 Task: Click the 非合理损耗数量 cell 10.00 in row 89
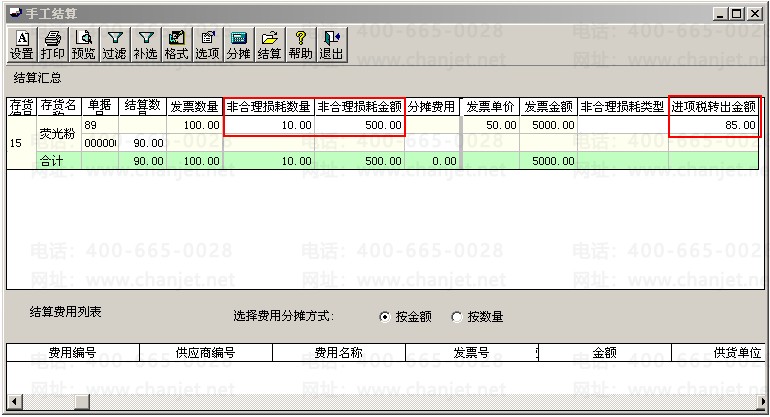point(269,125)
